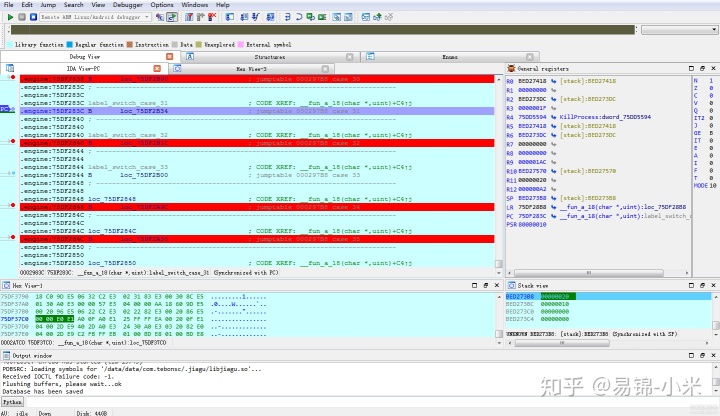Click the blue up-arrow toolbar icon
The height and width of the screenshot is (416, 720).
[x=377, y=17]
